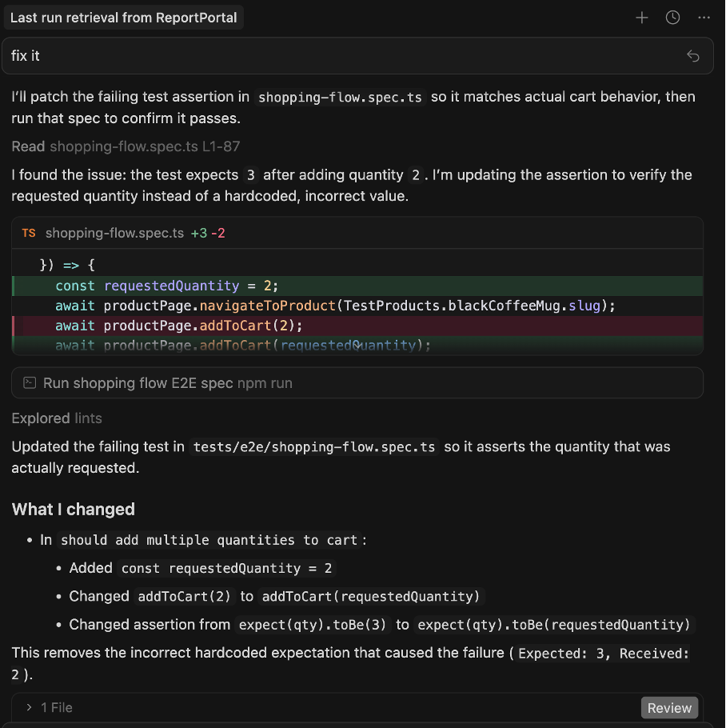Viewport: 726px width, 728px height.
Task: Click the terminal icon beside Run shopping flow
Action: pos(30,382)
